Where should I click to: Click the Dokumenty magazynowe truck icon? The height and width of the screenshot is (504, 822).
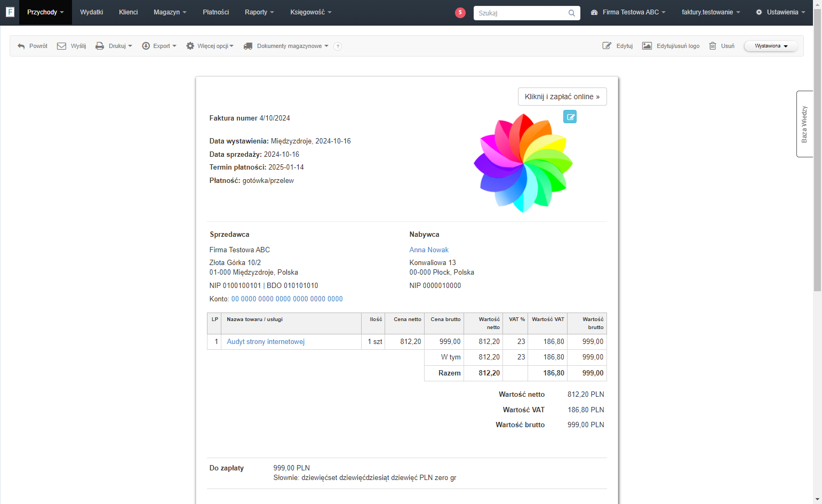point(248,46)
